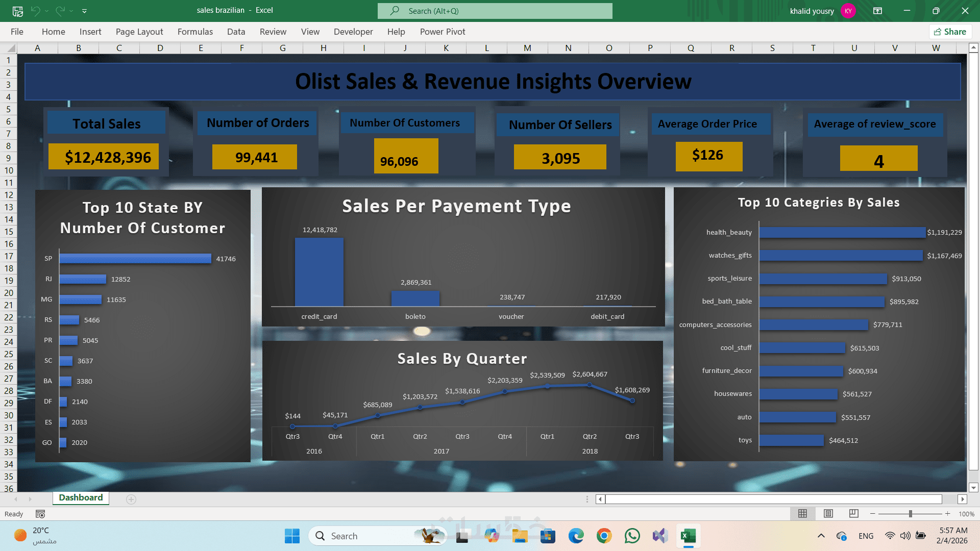
Task: Open Ribbon Display Options icon
Action: point(878,11)
